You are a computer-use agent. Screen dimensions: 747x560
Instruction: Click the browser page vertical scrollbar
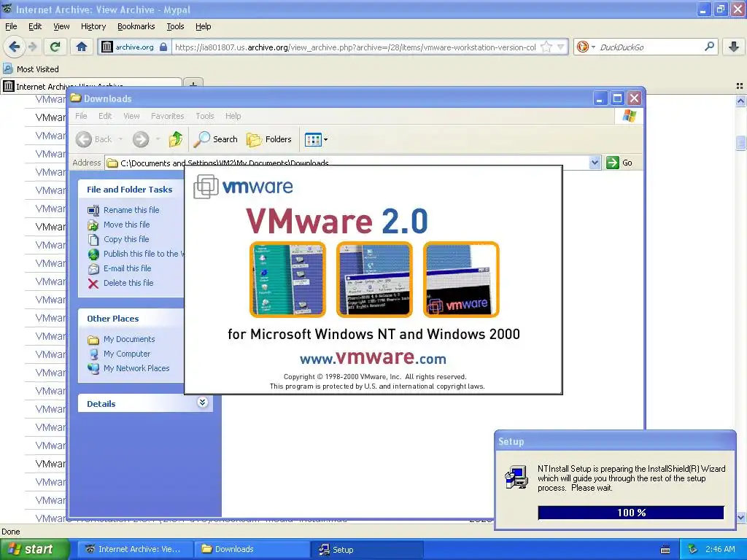pyautogui.click(x=740, y=309)
